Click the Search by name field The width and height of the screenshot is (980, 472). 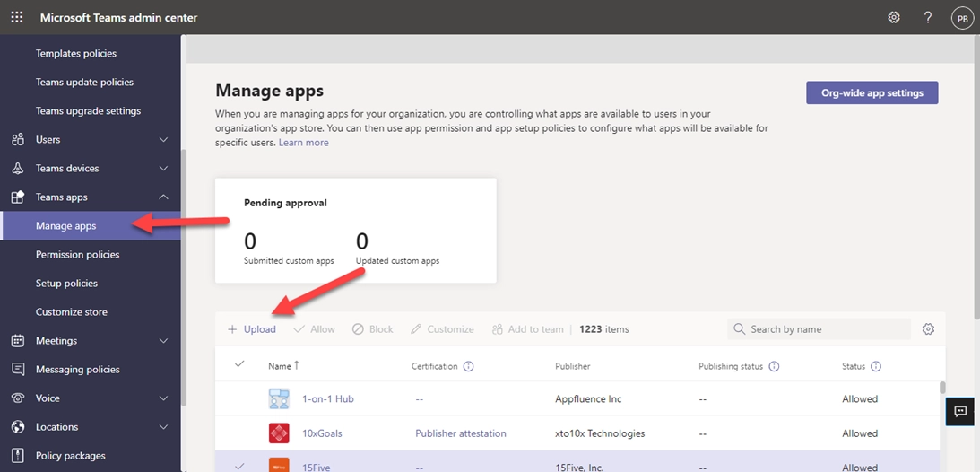click(819, 328)
